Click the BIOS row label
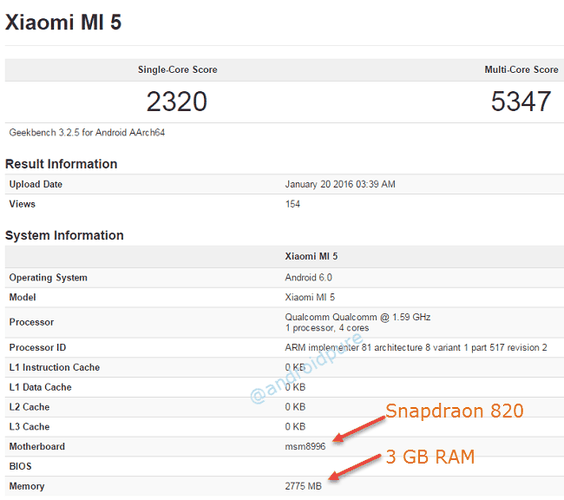The image size is (564, 500). coord(21,466)
